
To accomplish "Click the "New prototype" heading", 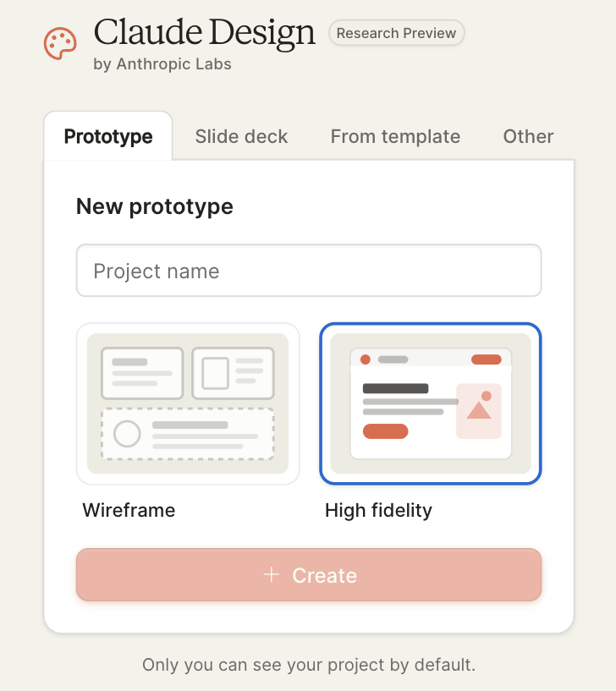I will pos(154,206).
